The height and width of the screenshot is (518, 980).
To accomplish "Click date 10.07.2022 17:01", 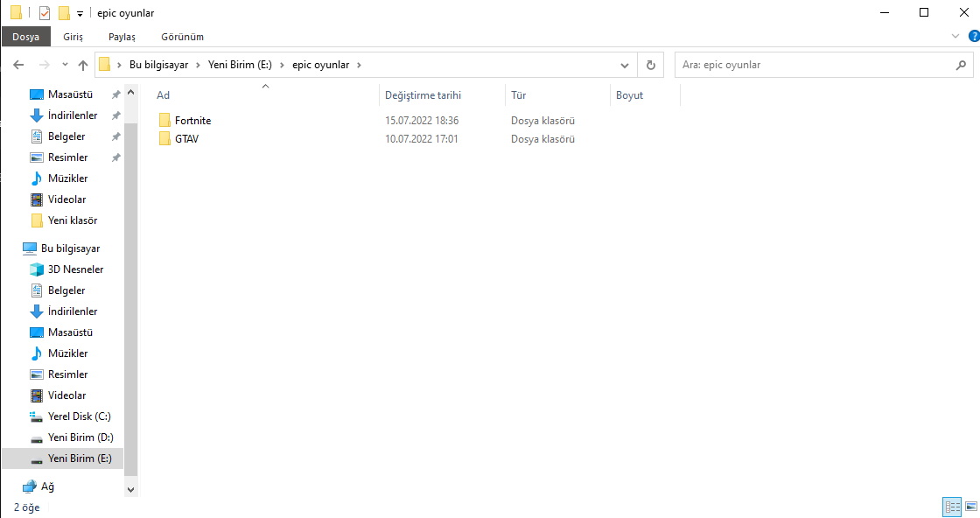I will [x=421, y=139].
